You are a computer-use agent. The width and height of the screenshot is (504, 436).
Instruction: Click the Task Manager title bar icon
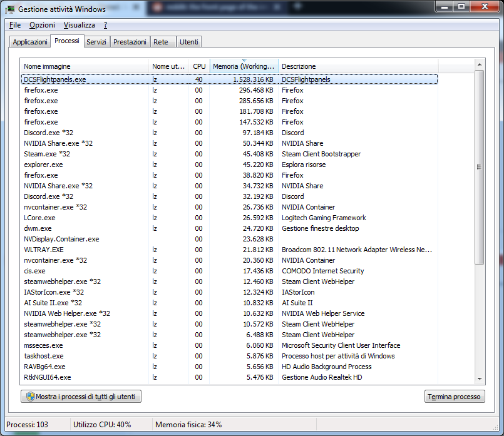10,9
